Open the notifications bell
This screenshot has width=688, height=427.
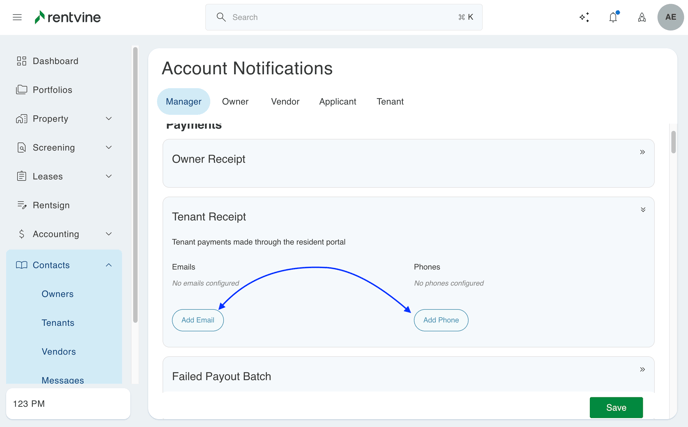pos(613,17)
